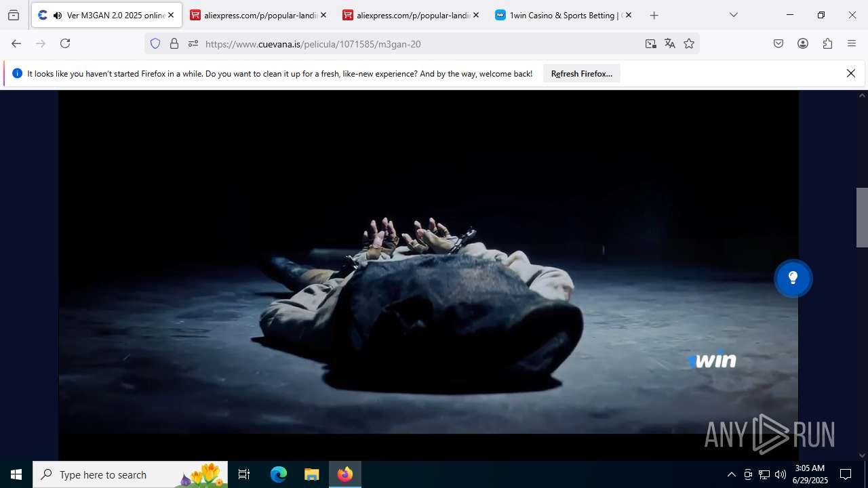
Task: Switch to the 1win Casino & Sports Betting tab
Action: [x=564, y=15]
